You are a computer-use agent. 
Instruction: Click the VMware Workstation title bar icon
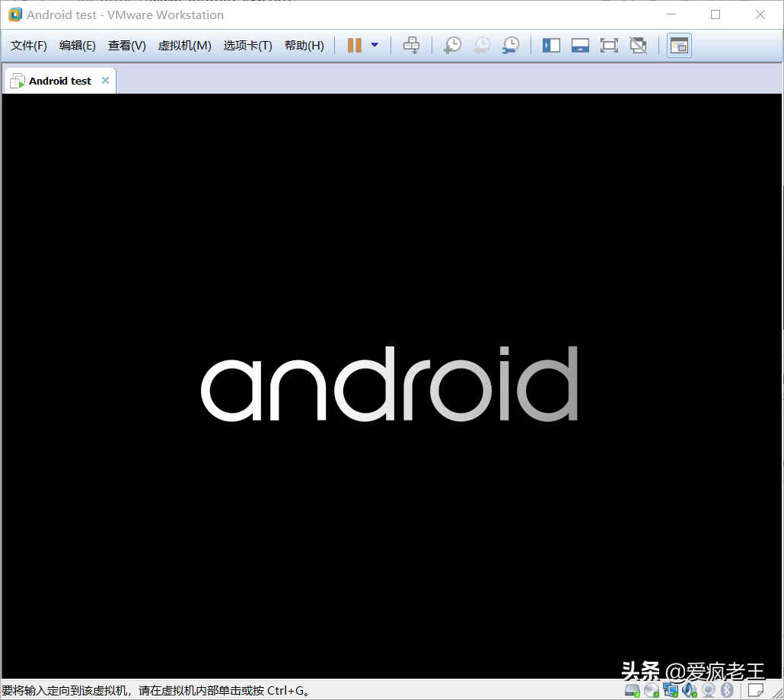tap(15, 14)
